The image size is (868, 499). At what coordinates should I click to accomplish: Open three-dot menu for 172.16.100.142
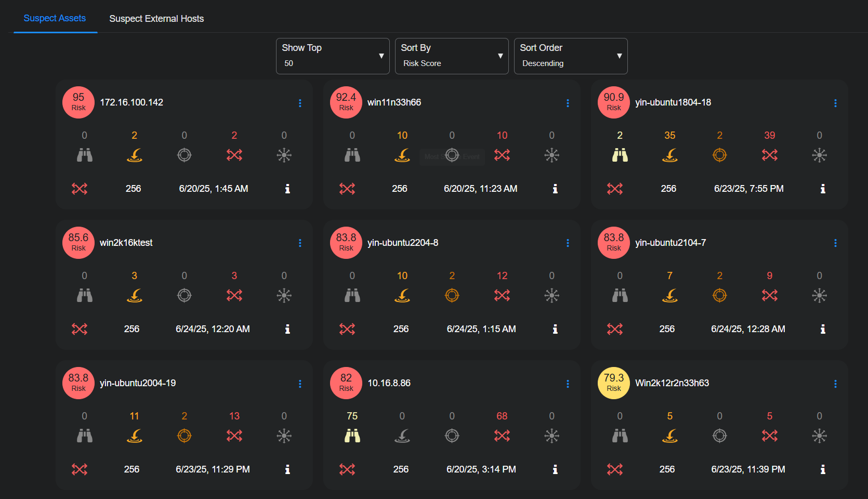pyautogui.click(x=300, y=103)
